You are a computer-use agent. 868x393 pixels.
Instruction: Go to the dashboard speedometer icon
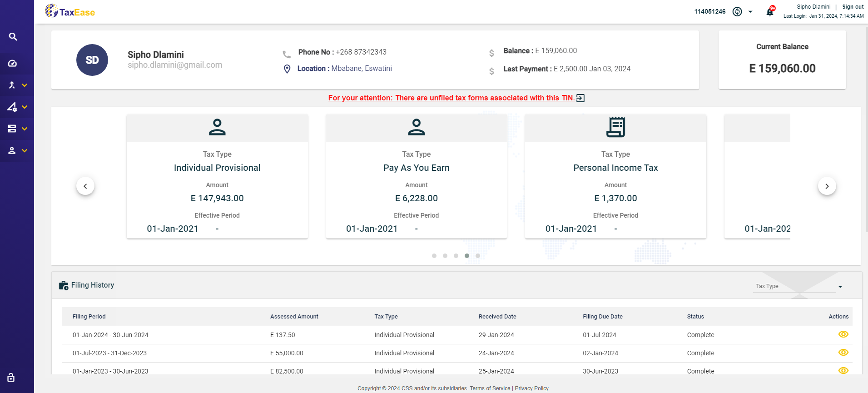point(13,63)
